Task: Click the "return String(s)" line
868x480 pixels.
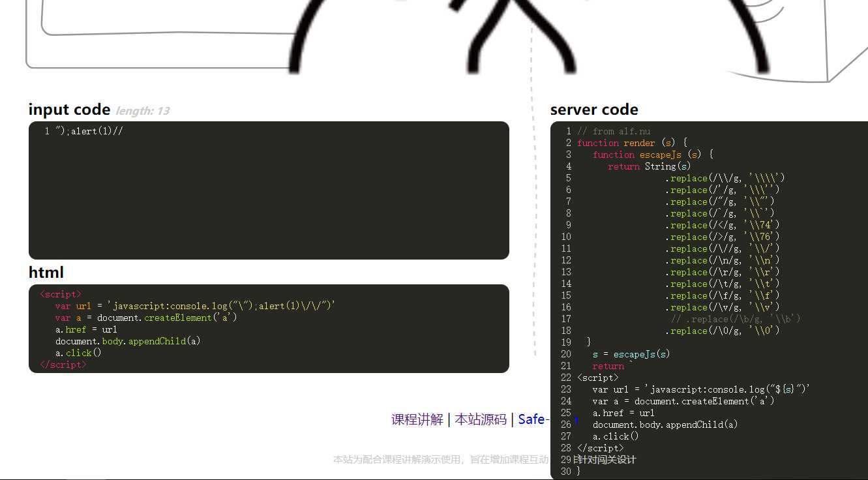Action: pos(650,166)
